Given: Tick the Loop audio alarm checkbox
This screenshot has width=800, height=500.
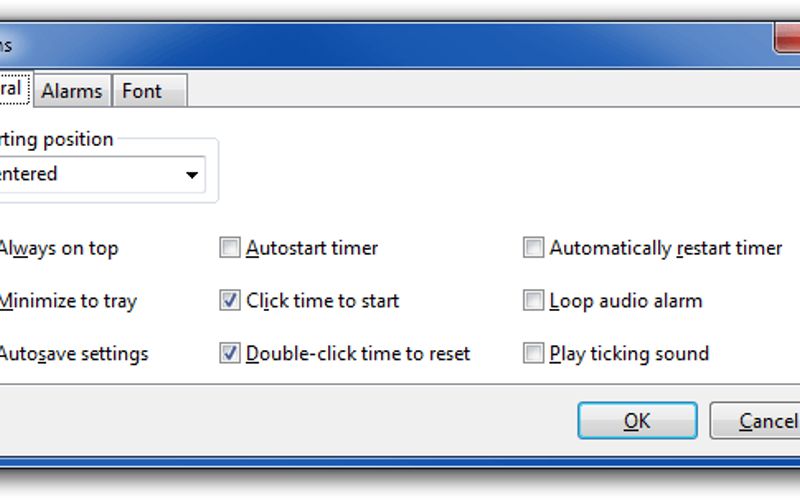Looking at the screenshot, I should tap(533, 301).
